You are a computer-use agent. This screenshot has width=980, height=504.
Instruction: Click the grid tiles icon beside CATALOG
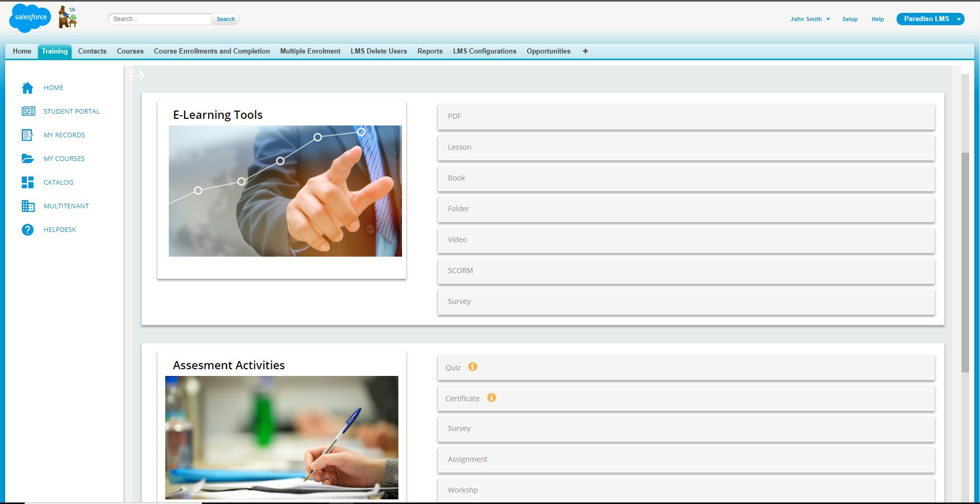pos(28,182)
